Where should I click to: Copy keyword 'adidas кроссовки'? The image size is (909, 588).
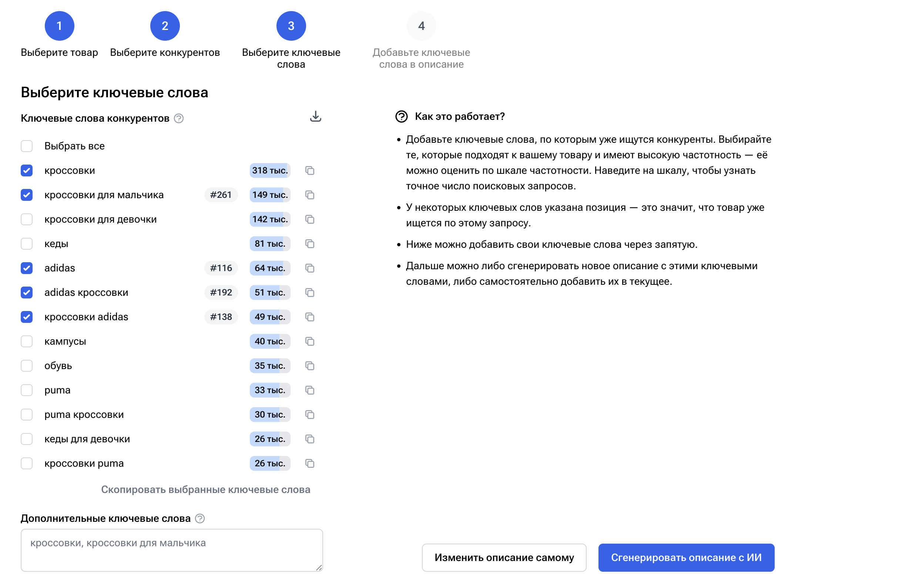(310, 293)
